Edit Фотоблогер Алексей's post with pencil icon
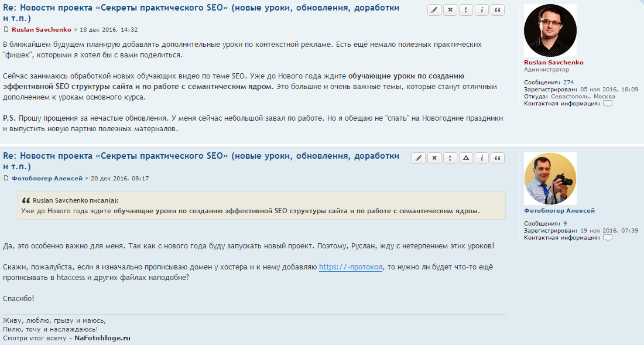644x345 pixels. click(419, 158)
